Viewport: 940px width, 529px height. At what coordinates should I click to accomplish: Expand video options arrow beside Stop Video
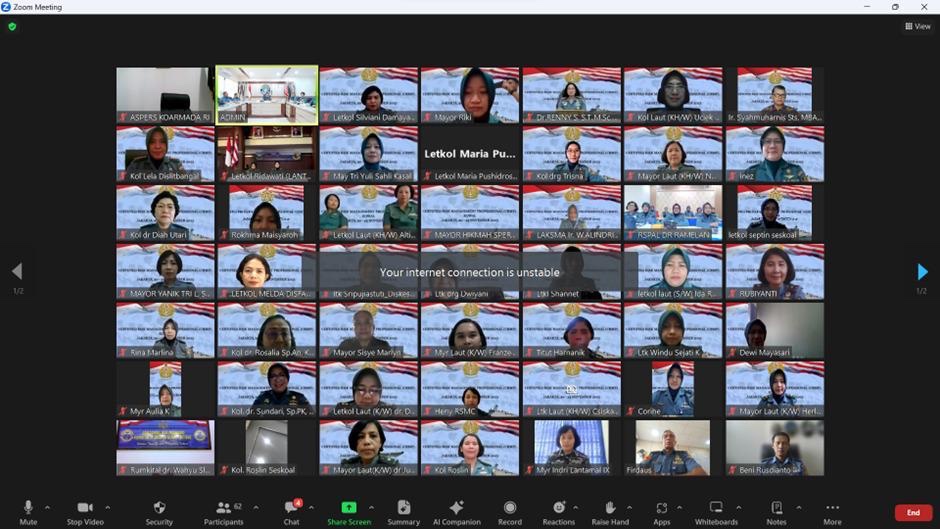pos(108,507)
